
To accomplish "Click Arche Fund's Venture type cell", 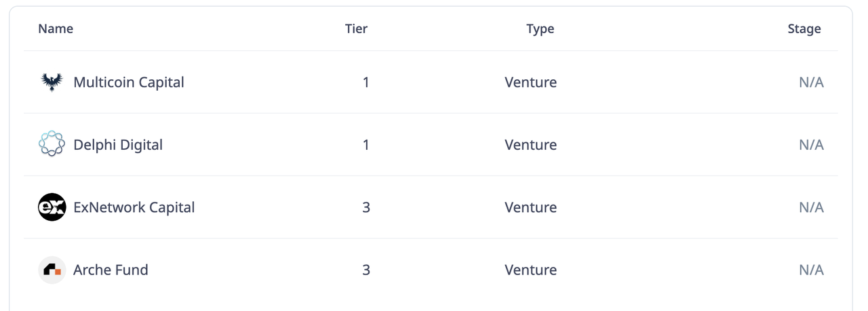I will pos(530,270).
